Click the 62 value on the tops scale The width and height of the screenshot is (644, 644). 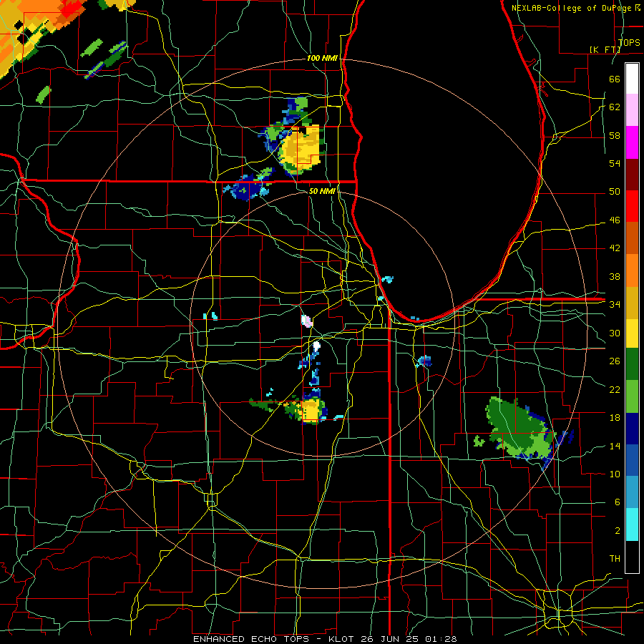click(x=615, y=107)
